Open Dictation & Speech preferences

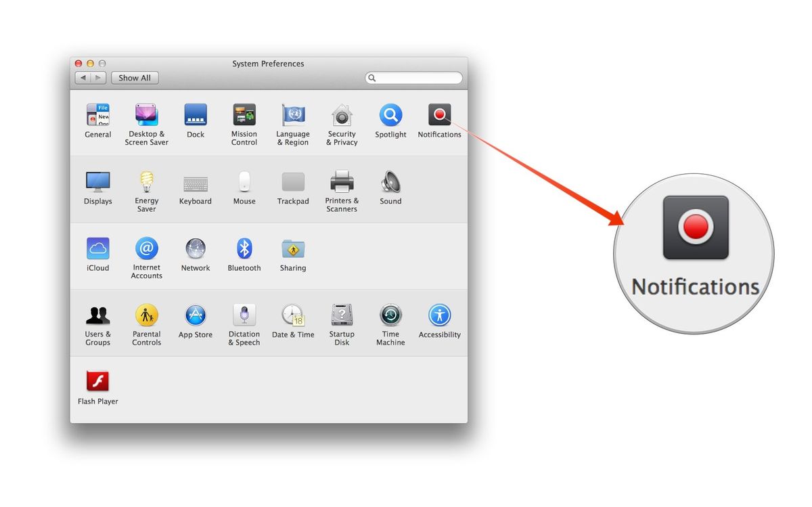point(244,314)
